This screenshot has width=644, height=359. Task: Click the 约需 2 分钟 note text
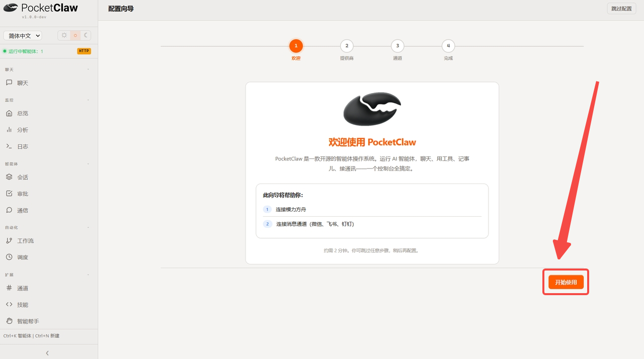click(372, 250)
